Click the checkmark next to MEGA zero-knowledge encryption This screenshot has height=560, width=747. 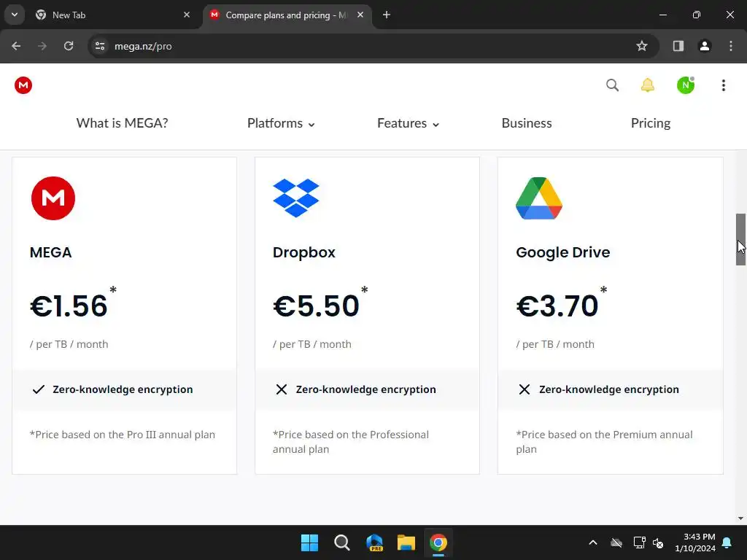click(x=39, y=389)
